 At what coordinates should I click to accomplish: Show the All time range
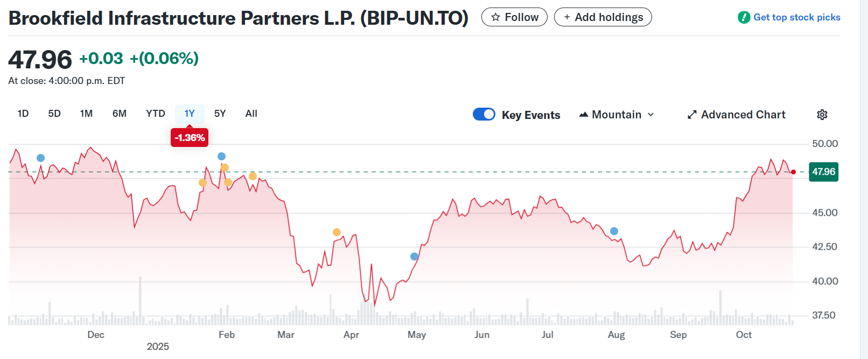(251, 114)
